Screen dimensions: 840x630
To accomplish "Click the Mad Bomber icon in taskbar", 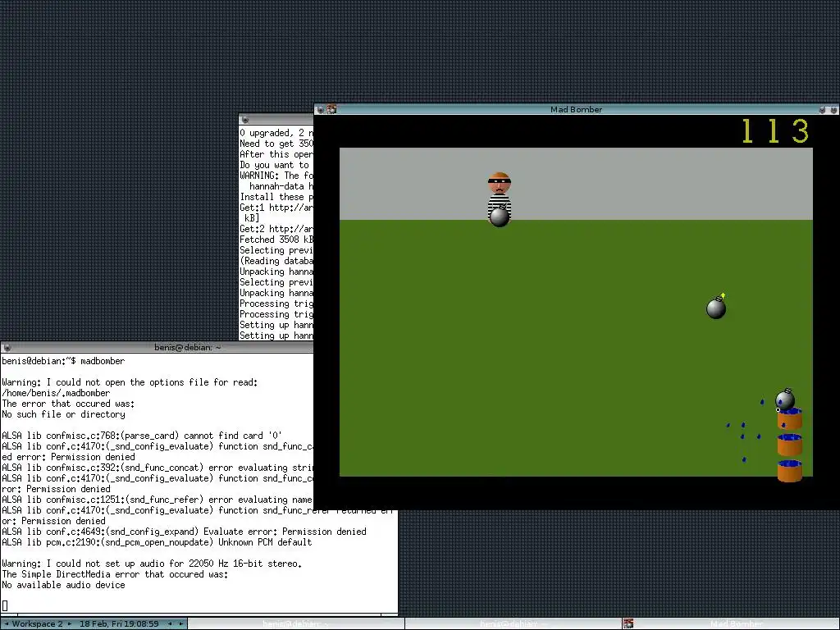I will [x=628, y=624].
